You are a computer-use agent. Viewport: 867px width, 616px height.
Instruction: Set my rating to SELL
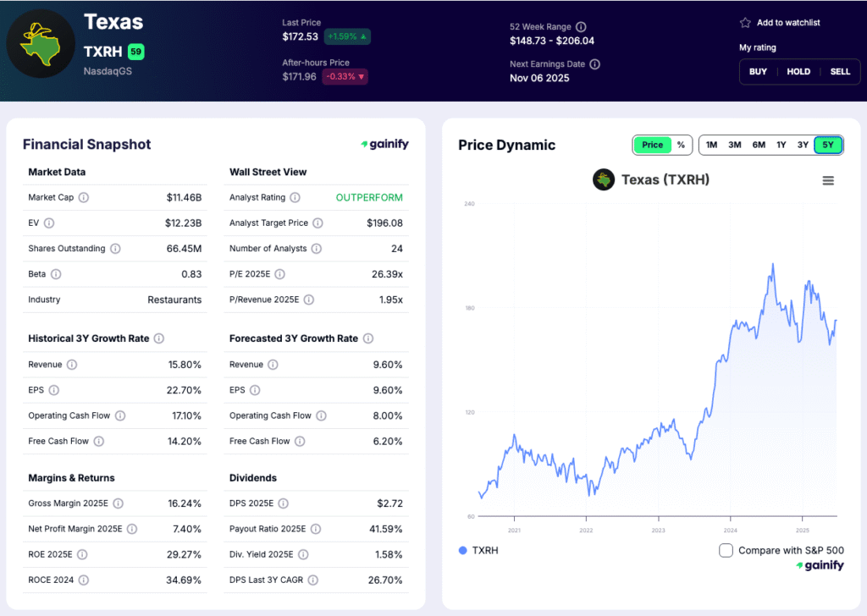point(840,72)
